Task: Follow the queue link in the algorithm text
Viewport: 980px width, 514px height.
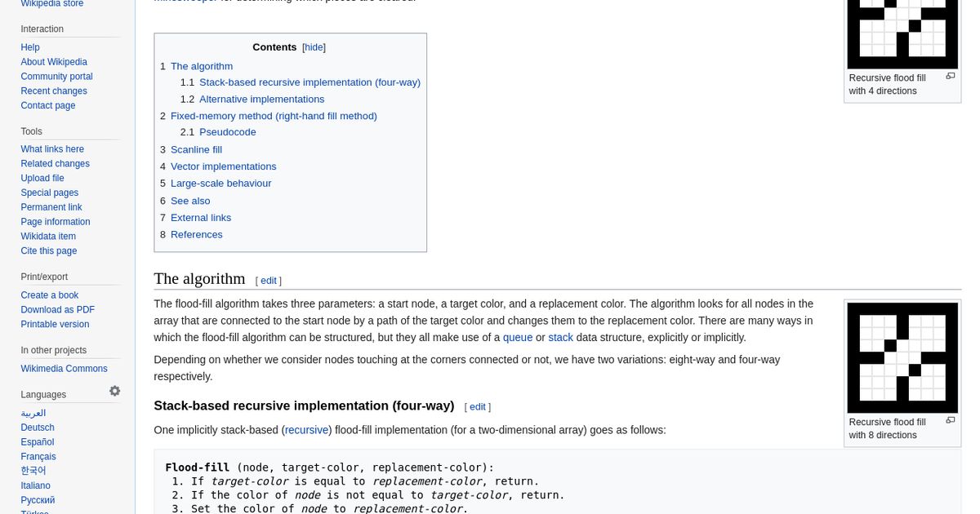Action: (517, 337)
